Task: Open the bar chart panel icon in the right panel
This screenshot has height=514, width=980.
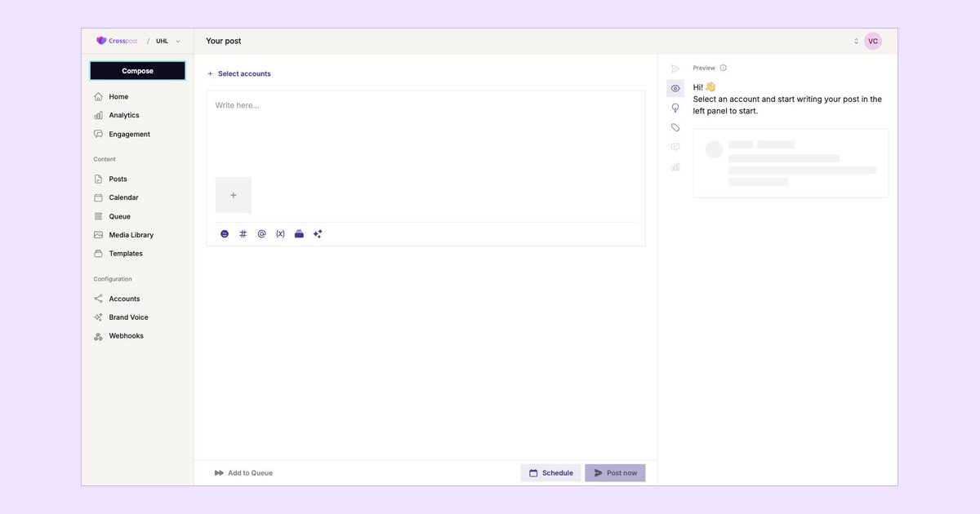Action: [675, 166]
